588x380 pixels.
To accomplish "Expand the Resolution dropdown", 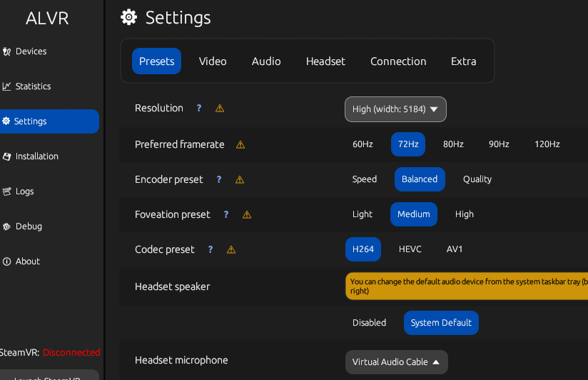I will point(395,109).
